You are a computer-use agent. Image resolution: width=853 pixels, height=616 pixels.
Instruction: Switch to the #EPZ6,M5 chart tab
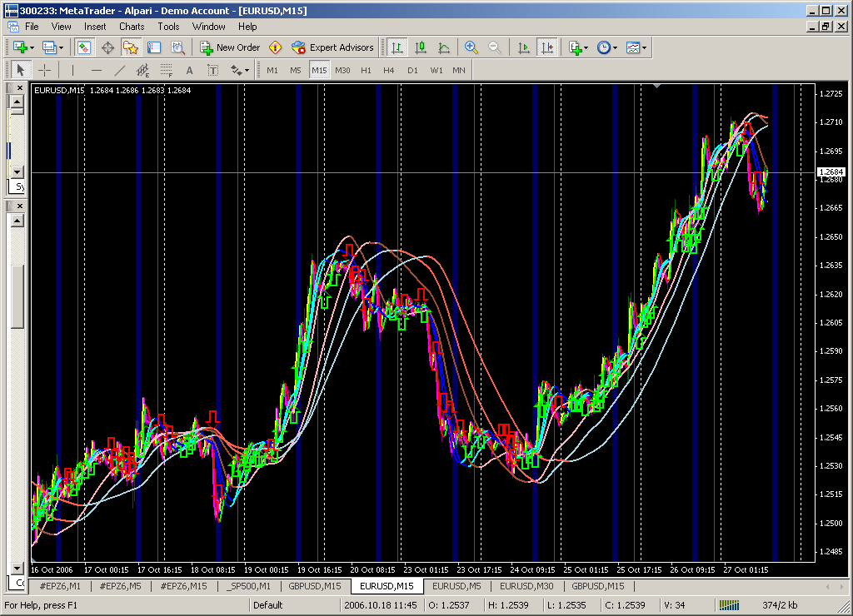tap(120, 586)
